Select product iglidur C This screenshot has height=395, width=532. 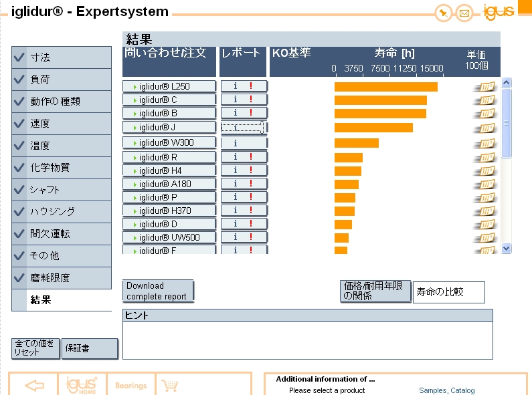point(169,100)
